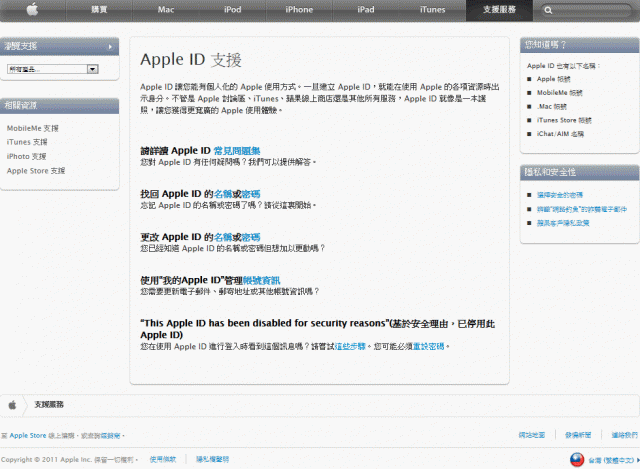Open the 購買 navigation tab

pos(99,10)
